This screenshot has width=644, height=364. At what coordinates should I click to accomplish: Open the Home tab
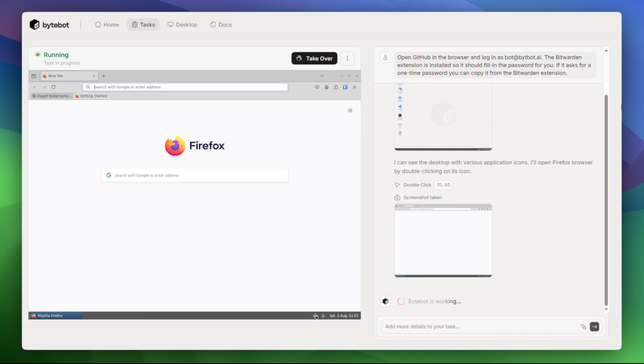(107, 25)
